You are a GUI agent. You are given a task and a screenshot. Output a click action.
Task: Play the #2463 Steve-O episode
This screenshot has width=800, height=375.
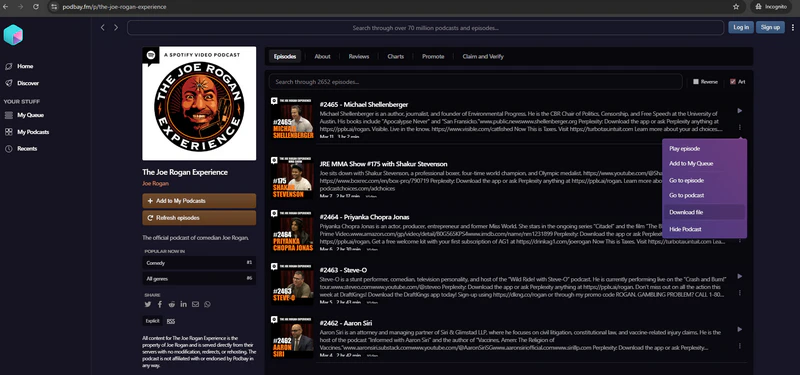(740, 277)
